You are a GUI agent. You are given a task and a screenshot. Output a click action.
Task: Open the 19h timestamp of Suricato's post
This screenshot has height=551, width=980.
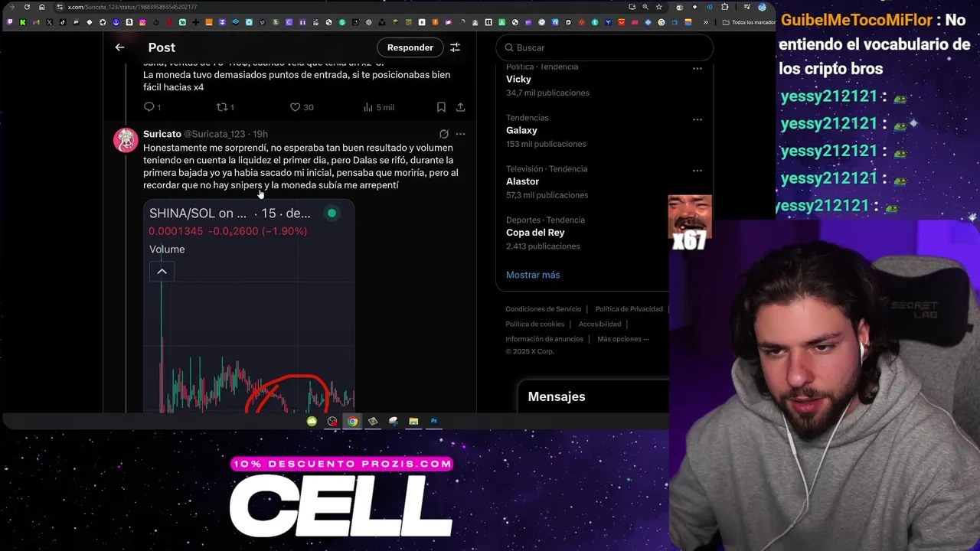click(x=260, y=134)
